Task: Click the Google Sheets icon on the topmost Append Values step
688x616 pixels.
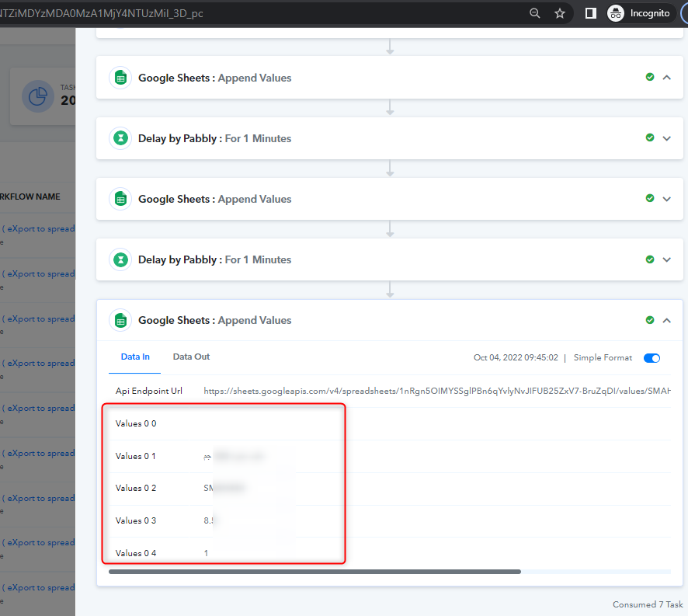Action: point(120,78)
